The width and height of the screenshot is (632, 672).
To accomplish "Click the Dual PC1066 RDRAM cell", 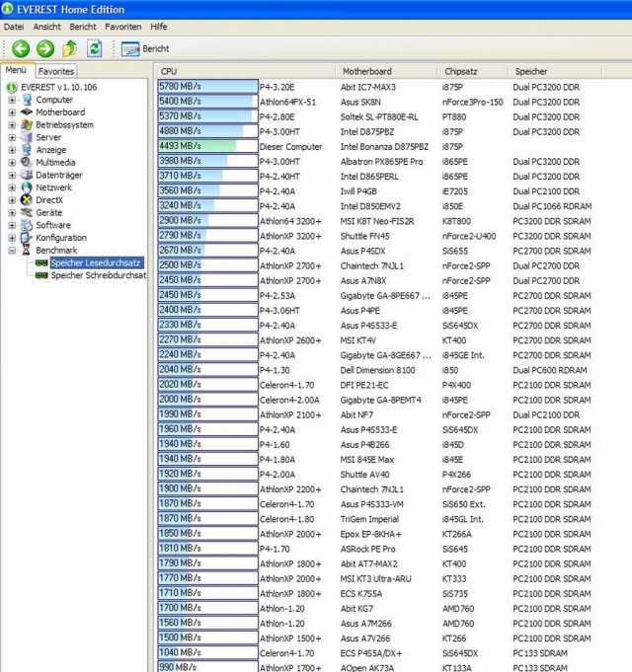I will click(552, 206).
